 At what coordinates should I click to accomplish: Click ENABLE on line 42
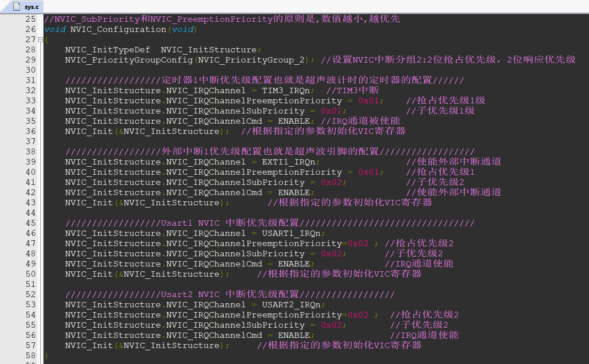pyautogui.click(x=294, y=192)
